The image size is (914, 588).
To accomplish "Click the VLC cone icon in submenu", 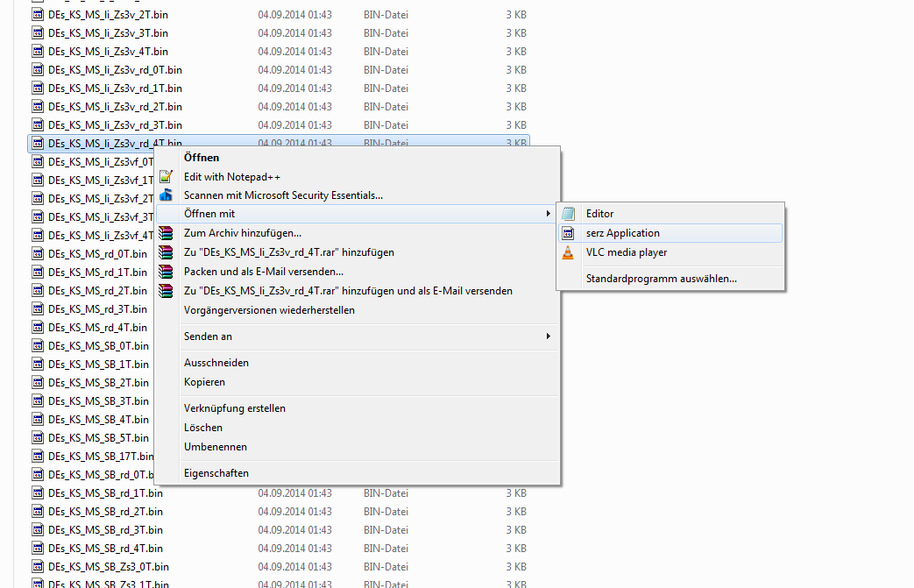I will [x=569, y=252].
